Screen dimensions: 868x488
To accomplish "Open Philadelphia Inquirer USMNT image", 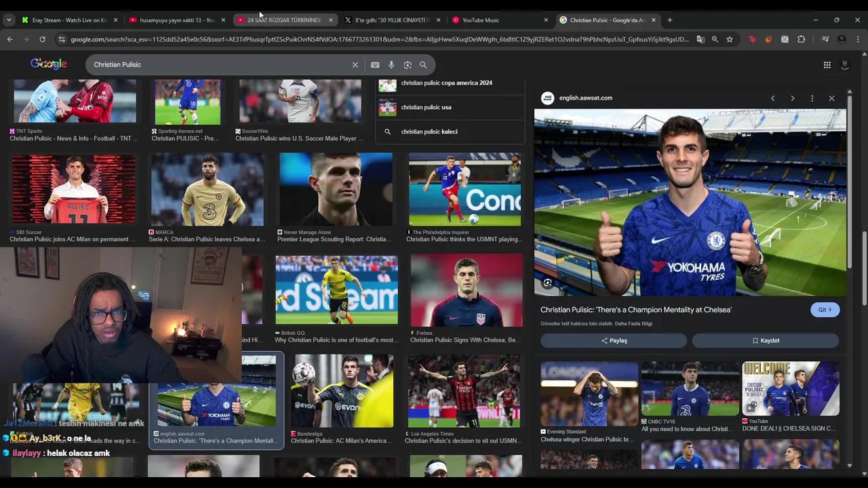I will point(465,189).
